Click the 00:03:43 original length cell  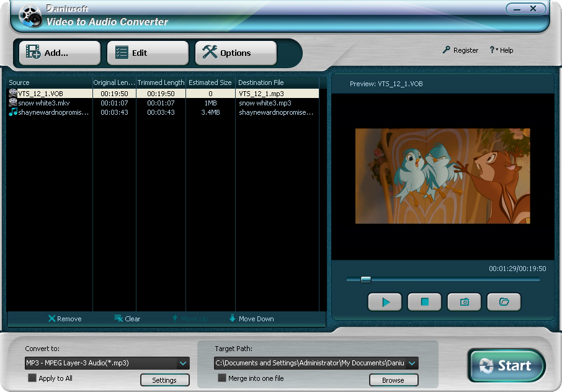click(x=114, y=112)
